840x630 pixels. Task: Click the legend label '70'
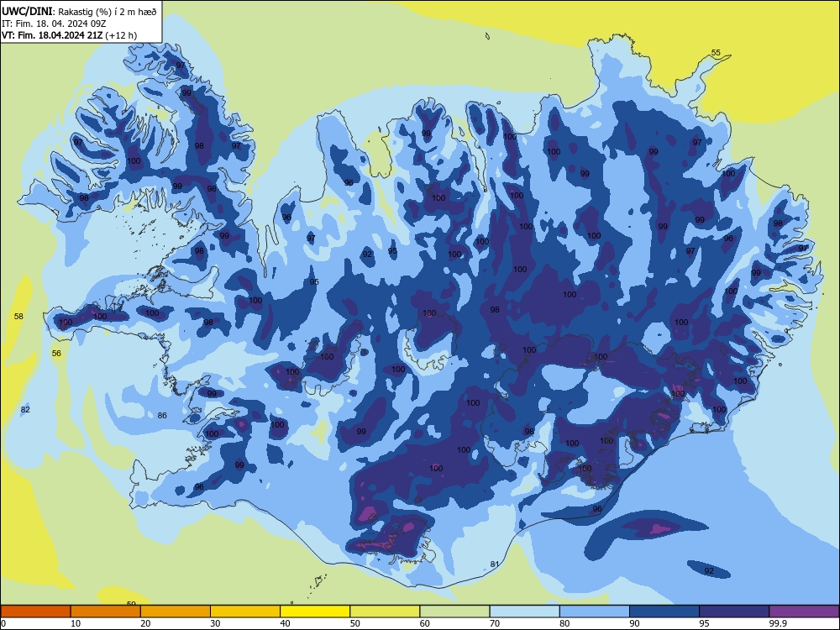tap(495, 623)
